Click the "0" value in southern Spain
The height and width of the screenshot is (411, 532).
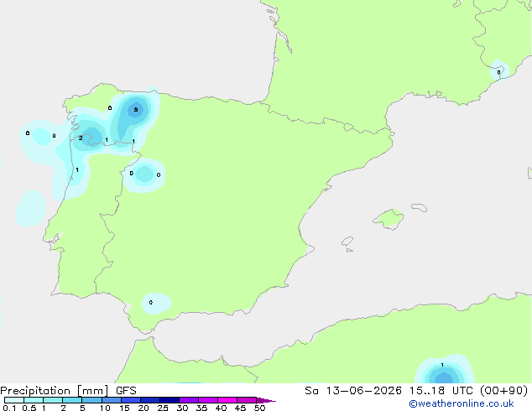(x=151, y=302)
